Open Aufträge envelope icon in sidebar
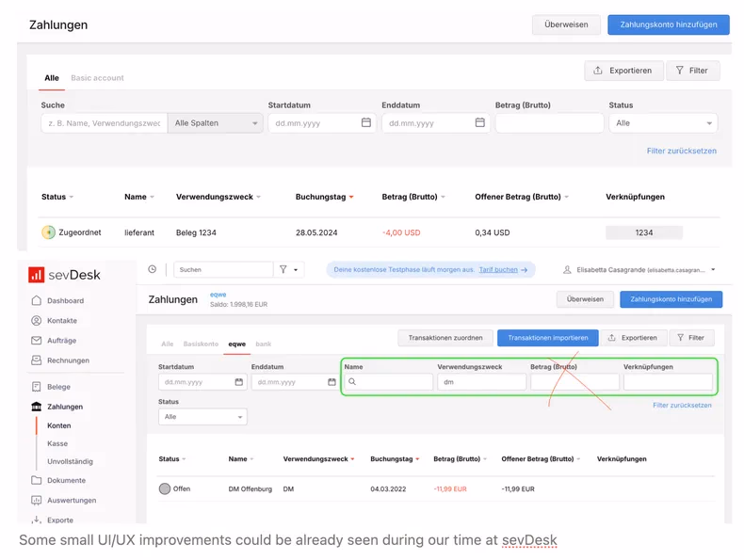Viewport: 744px width, 560px height. pyautogui.click(x=36, y=341)
